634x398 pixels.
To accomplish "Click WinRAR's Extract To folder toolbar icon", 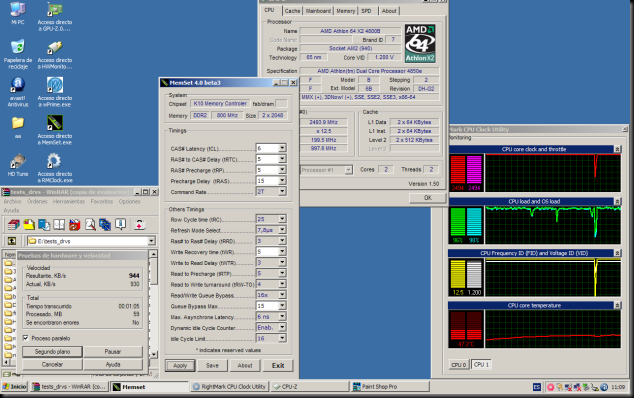I will tap(29, 224).
